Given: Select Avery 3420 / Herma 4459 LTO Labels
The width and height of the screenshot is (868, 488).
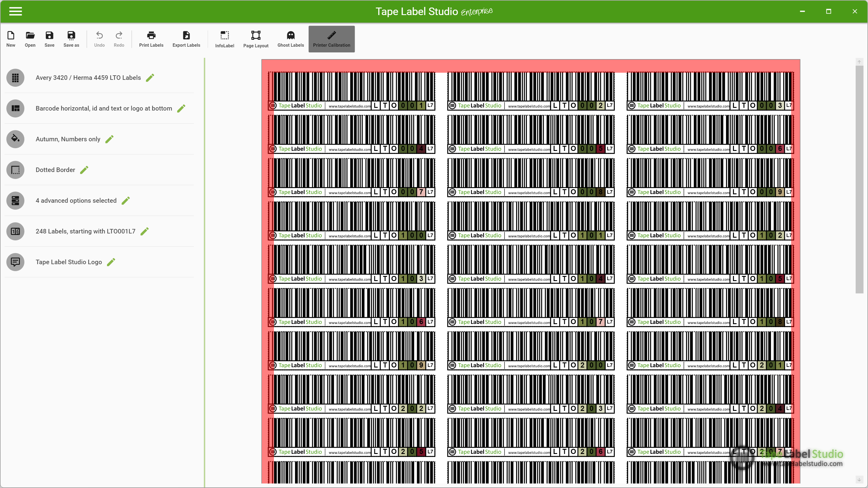Looking at the screenshot, I should pyautogui.click(x=88, y=78).
